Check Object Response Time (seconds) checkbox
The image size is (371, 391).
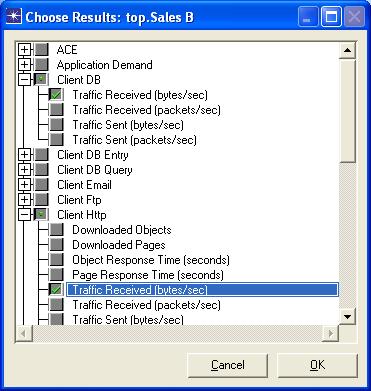pos(56,260)
